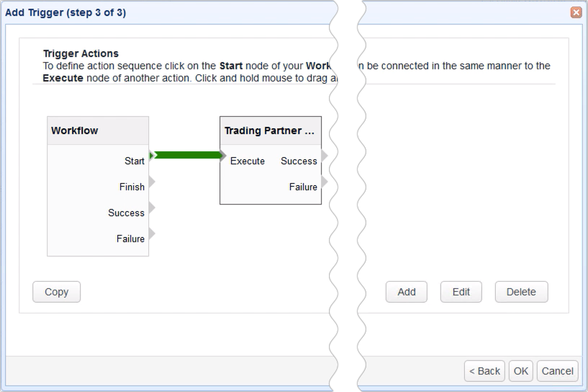
Task: Confirm the trigger with OK
Action: point(521,371)
